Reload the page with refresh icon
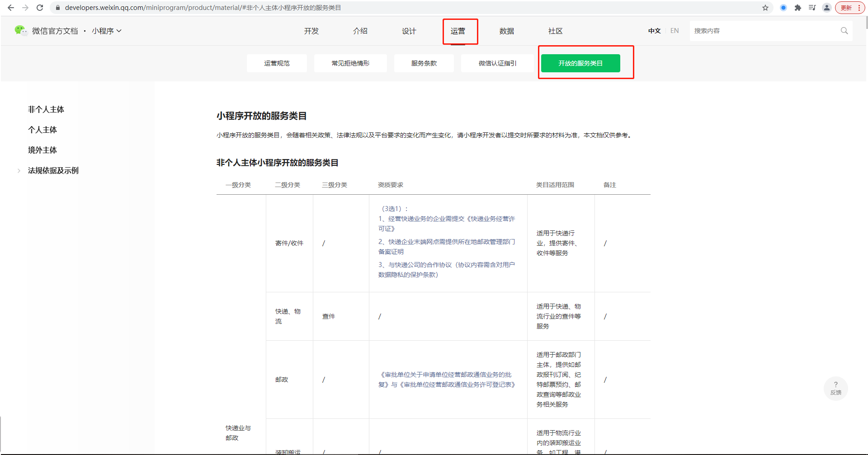The height and width of the screenshot is (455, 868). [x=40, y=8]
